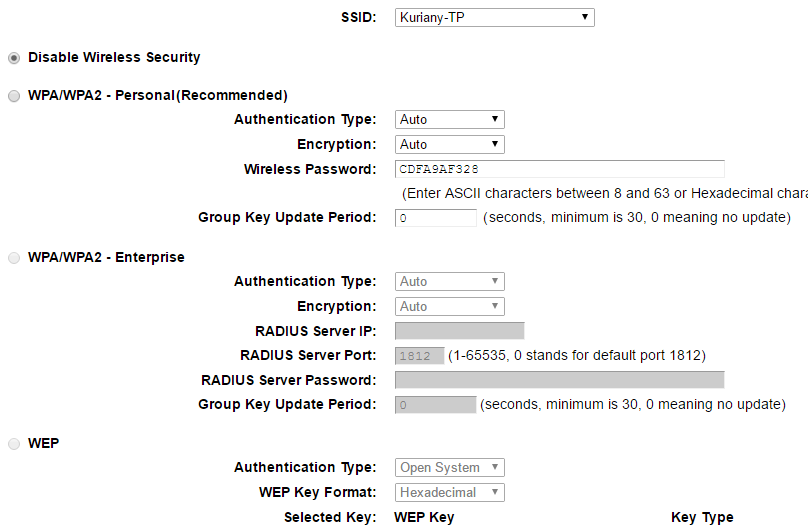The image size is (808, 531).
Task: Select Disable Wireless Security radio button
Action: (x=14, y=58)
